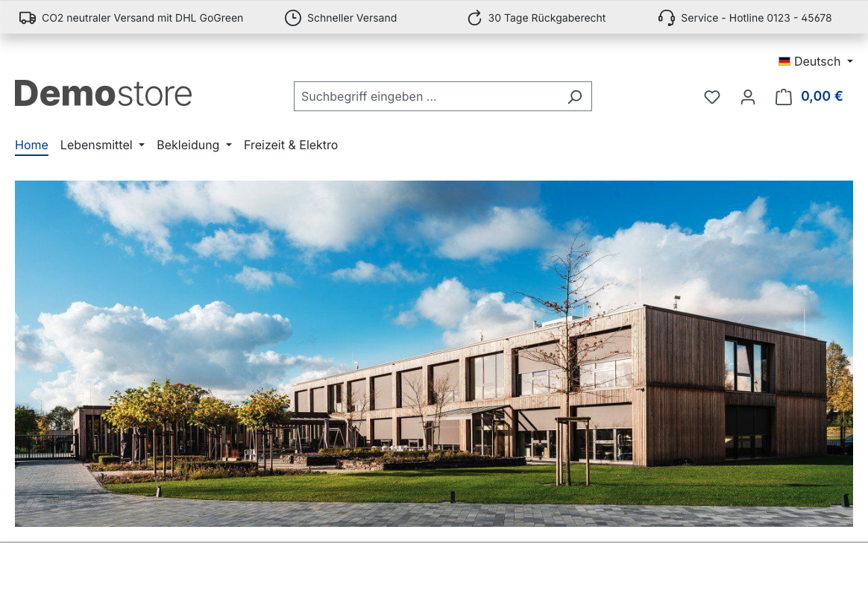This screenshot has height=597, width=868.
Task: Open the Freizeit & Elektro category
Action: coord(291,146)
